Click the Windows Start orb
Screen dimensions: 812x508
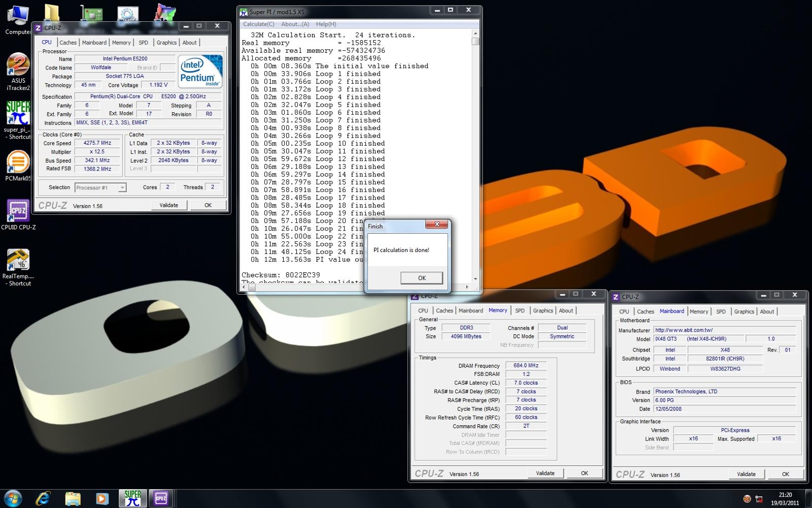point(13,498)
